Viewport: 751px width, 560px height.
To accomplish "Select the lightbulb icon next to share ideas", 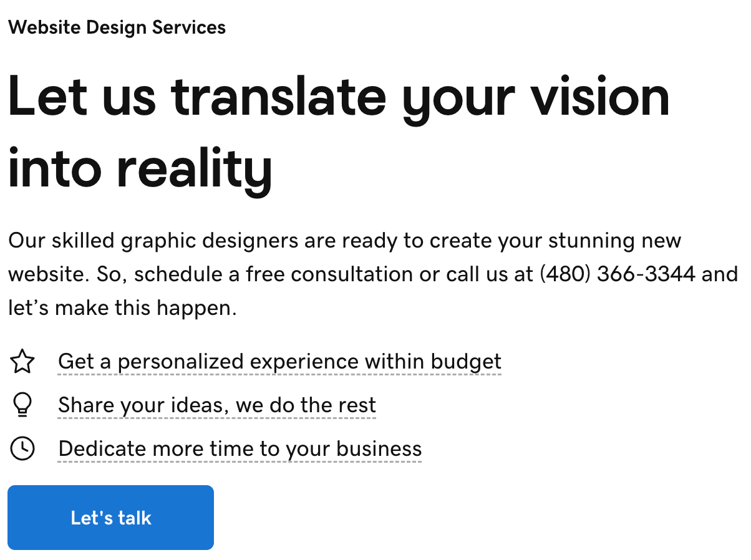I will coord(22,404).
